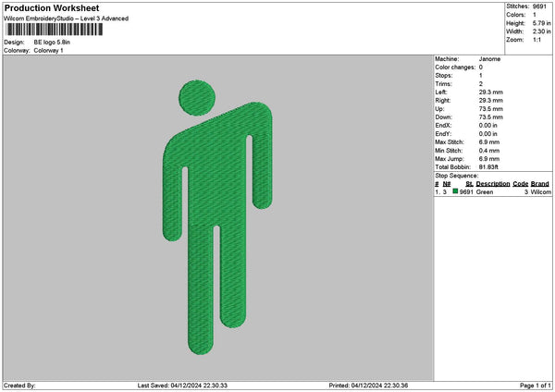Click the barcode under the worksheet title
Screen dimensions: 555x392
click(x=55, y=30)
